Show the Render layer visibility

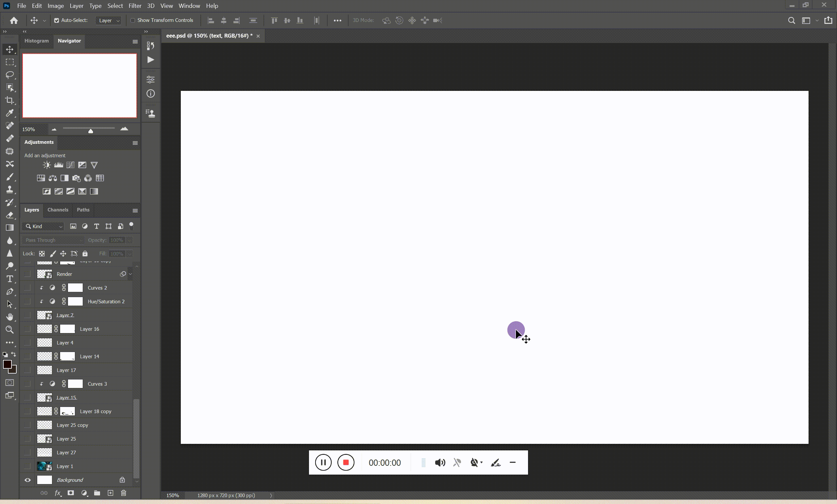27,274
